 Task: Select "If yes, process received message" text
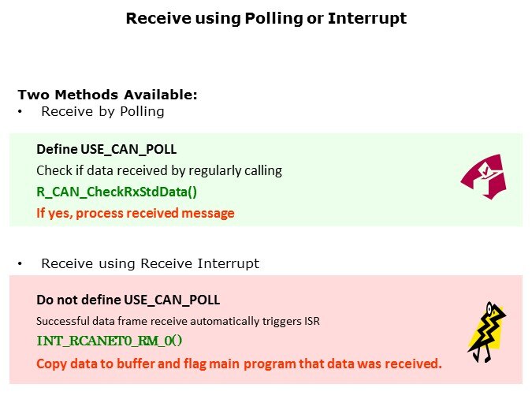(136, 213)
